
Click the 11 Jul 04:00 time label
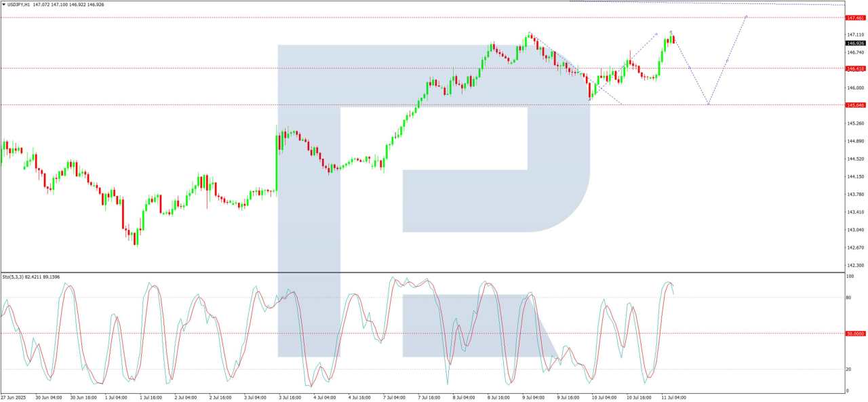(x=673, y=398)
